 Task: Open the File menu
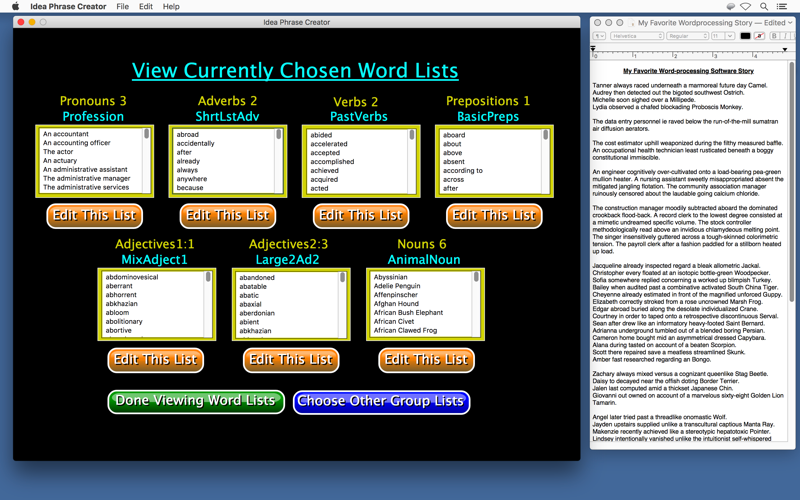pos(122,6)
